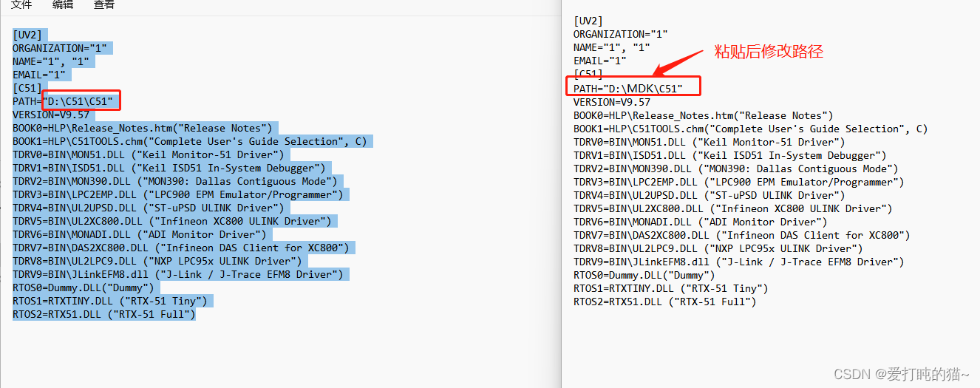Click TDRV5 UL2XC800.DLL line in right window
Image resolution: width=980 pixels, height=388 pixels.
733,208
